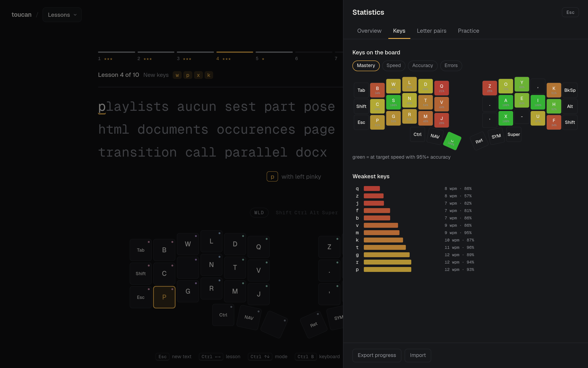
Task: Click the red Q key in the statistics heatmap
Action: pos(441,88)
